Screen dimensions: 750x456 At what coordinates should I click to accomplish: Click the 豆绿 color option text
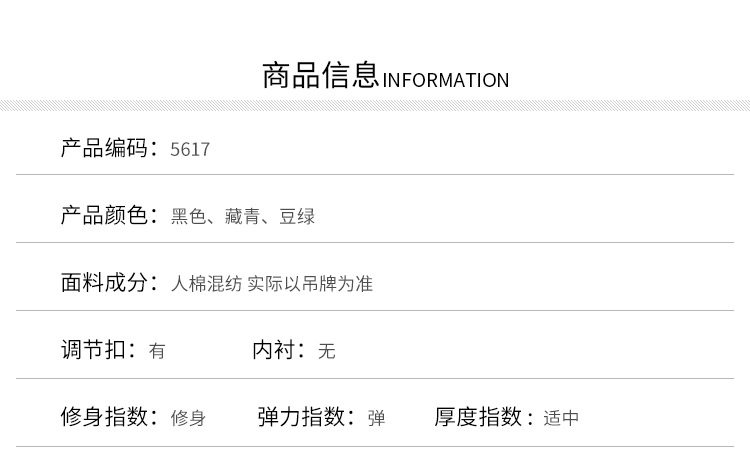pos(299,216)
